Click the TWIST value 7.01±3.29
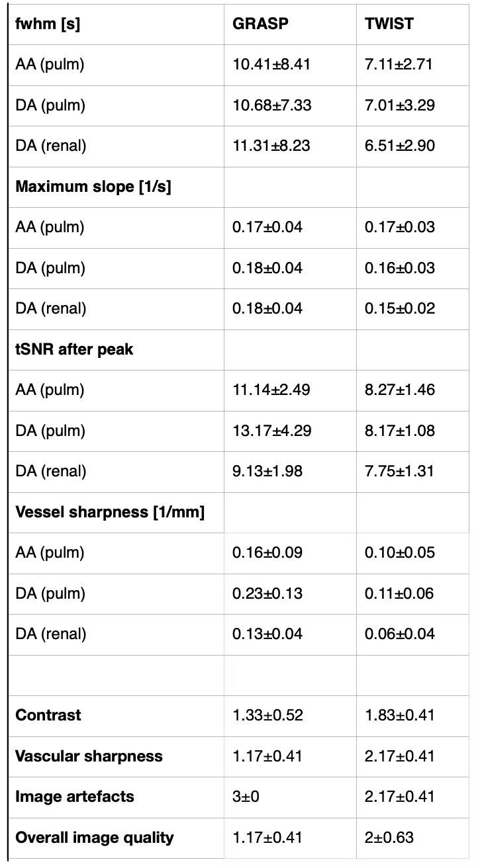482x868 pixels. [x=400, y=105]
